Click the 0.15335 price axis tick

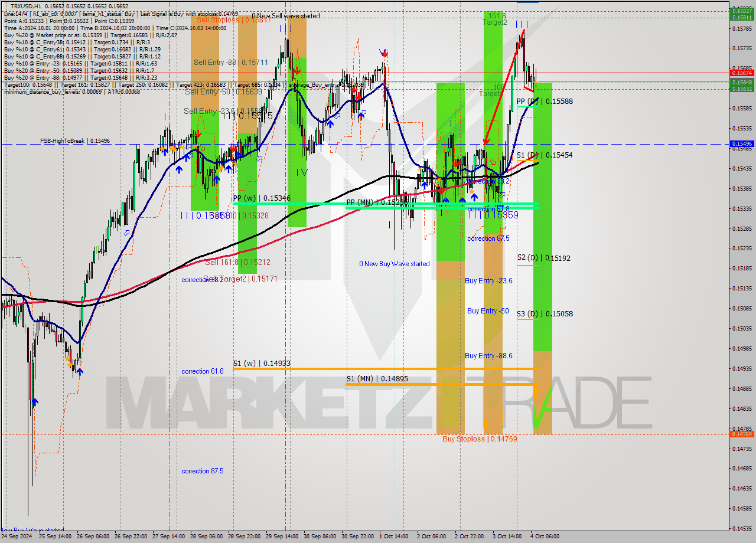[x=742, y=208]
